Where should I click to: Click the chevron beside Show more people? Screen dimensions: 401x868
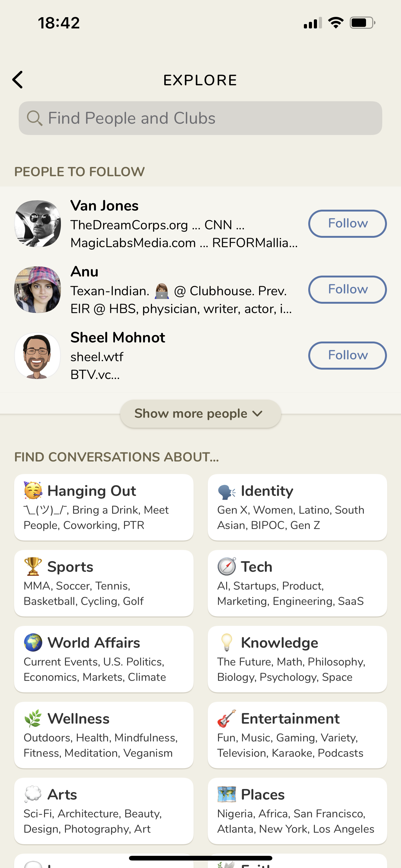click(x=258, y=414)
